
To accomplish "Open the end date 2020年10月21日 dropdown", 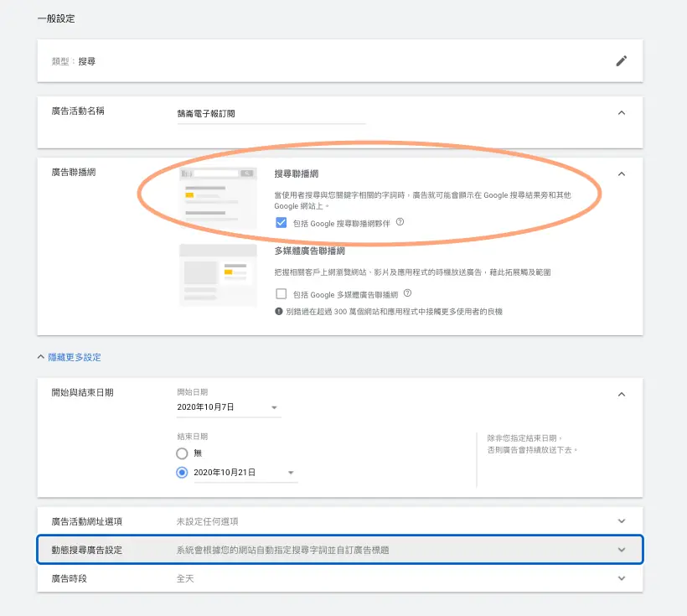I will point(245,473).
